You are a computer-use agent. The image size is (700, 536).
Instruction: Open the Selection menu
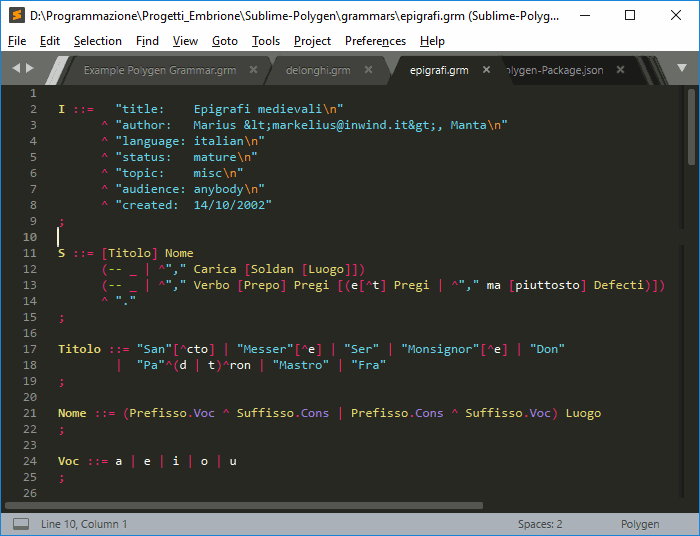(98, 41)
